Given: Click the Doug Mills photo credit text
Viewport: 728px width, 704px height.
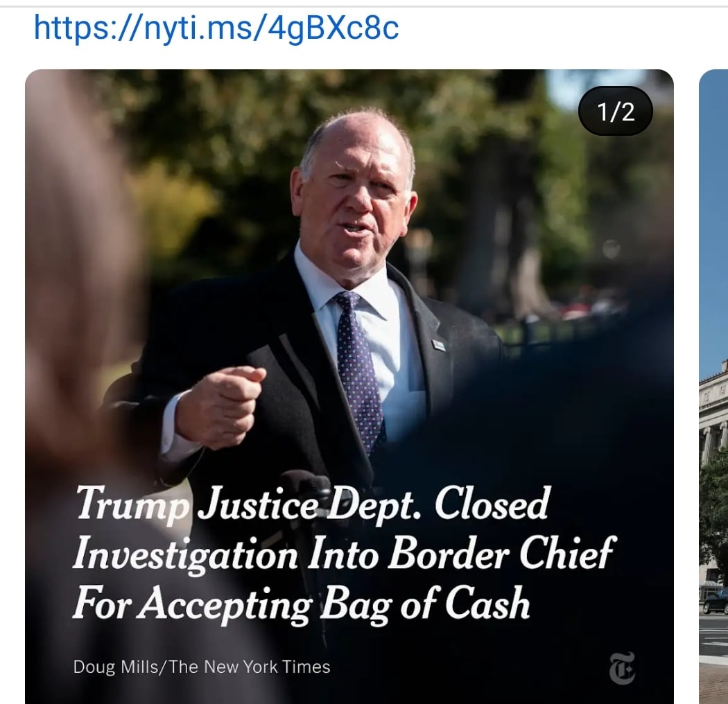Looking at the screenshot, I should tap(202, 667).
